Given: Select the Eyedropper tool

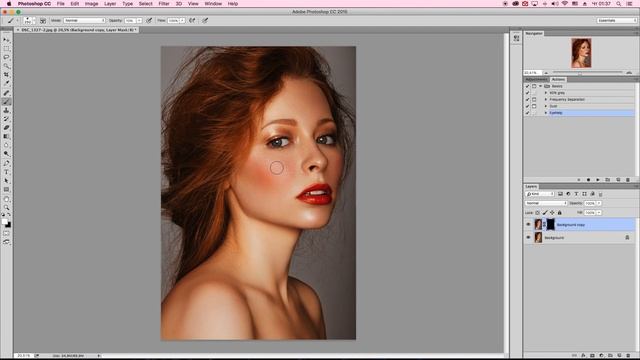Looking at the screenshot, I should click(6, 84).
